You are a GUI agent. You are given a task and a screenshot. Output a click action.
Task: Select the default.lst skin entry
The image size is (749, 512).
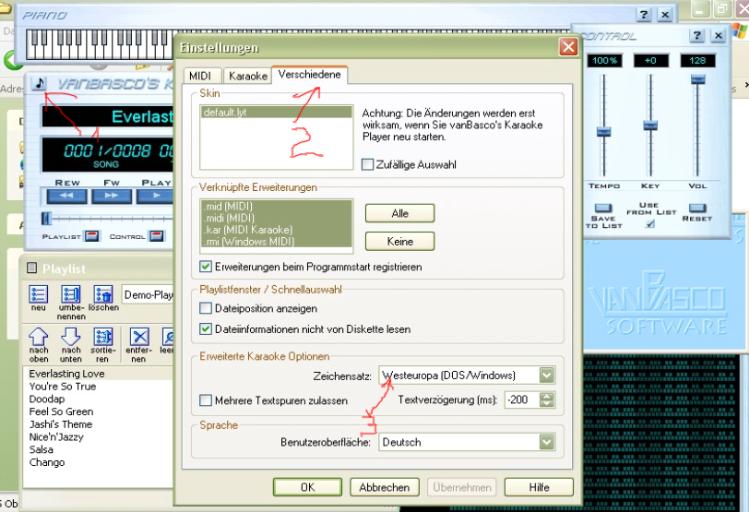pyautogui.click(x=276, y=112)
